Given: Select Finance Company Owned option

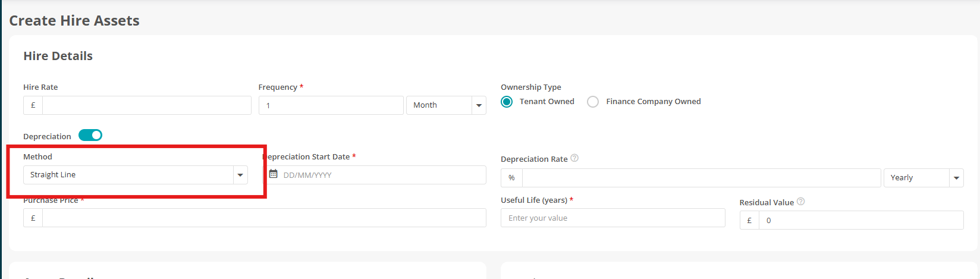Looking at the screenshot, I should pyautogui.click(x=593, y=102).
